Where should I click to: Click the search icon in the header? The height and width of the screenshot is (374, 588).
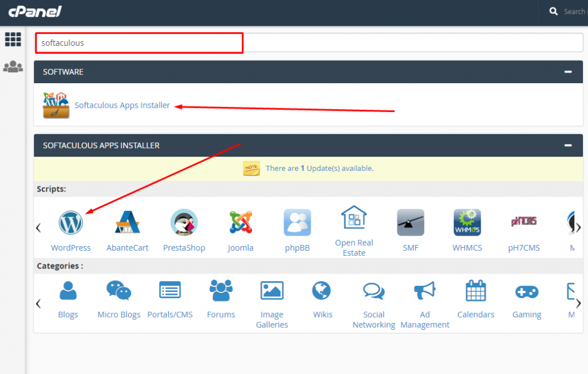(553, 11)
